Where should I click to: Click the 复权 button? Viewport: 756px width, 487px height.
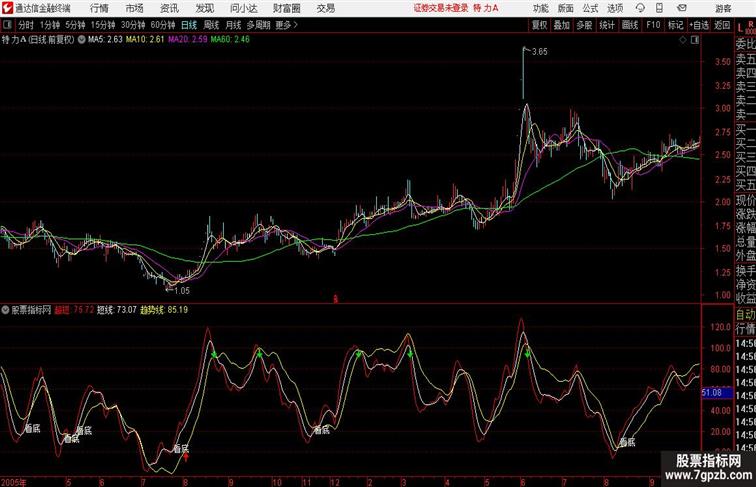tap(539, 25)
